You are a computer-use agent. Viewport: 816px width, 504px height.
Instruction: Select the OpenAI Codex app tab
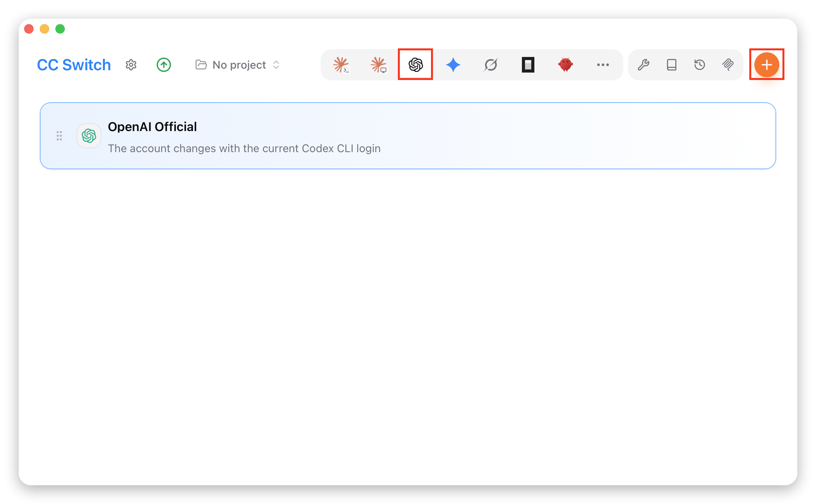click(416, 65)
